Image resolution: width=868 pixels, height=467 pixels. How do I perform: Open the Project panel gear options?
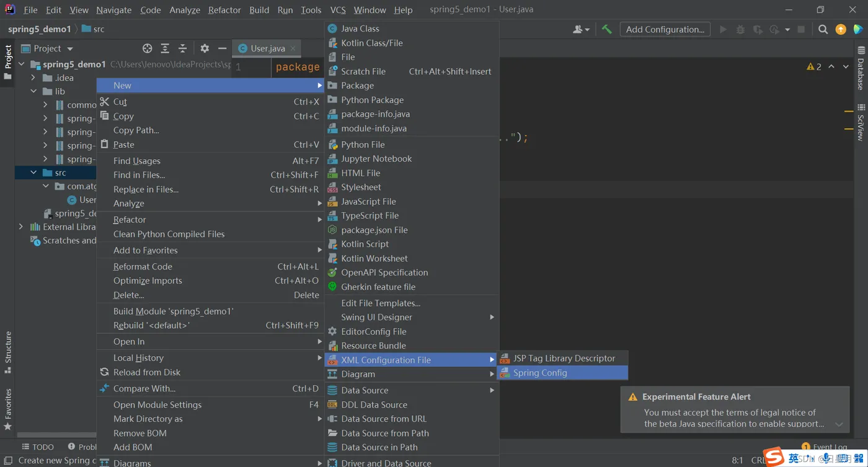(205, 48)
